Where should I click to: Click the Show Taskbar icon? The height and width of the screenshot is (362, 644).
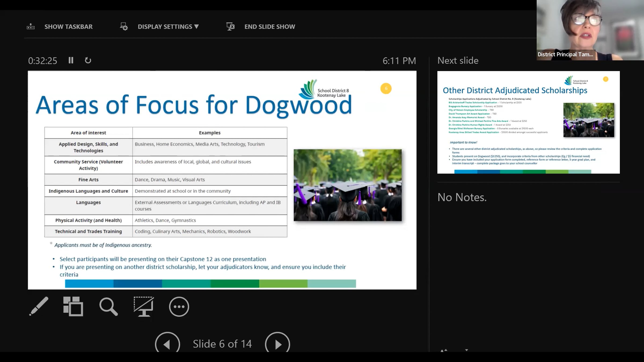coord(31,27)
